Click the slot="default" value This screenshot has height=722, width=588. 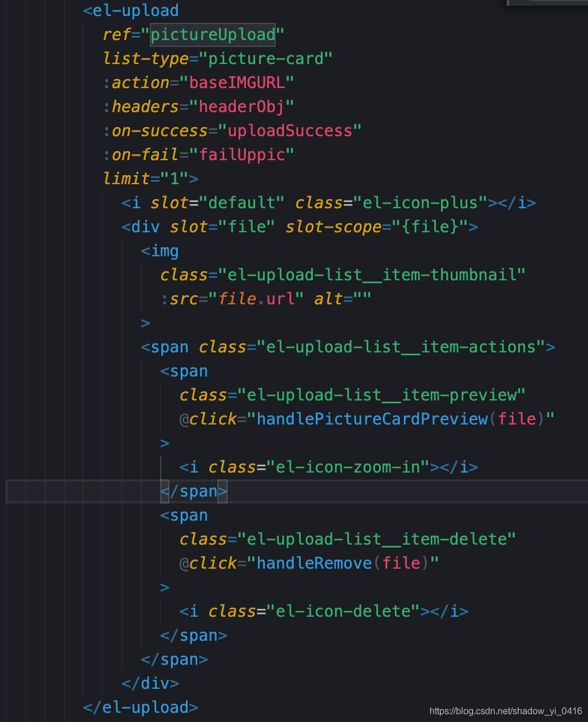point(241,203)
